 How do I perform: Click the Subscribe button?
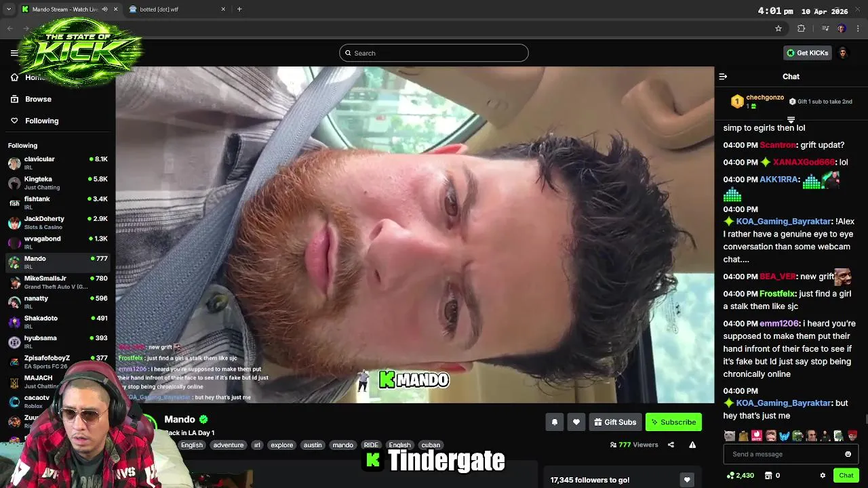pyautogui.click(x=673, y=422)
